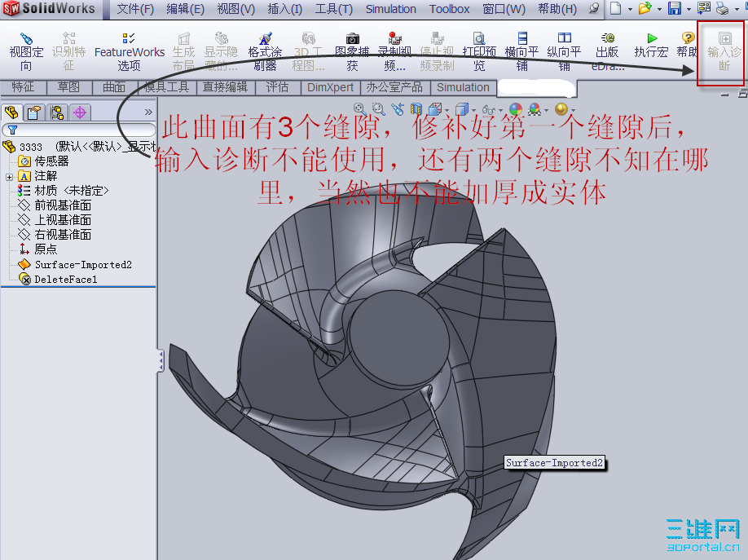The image size is (748, 560).
Task: Open the 文件(F) File menu
Action: (135, 9)
